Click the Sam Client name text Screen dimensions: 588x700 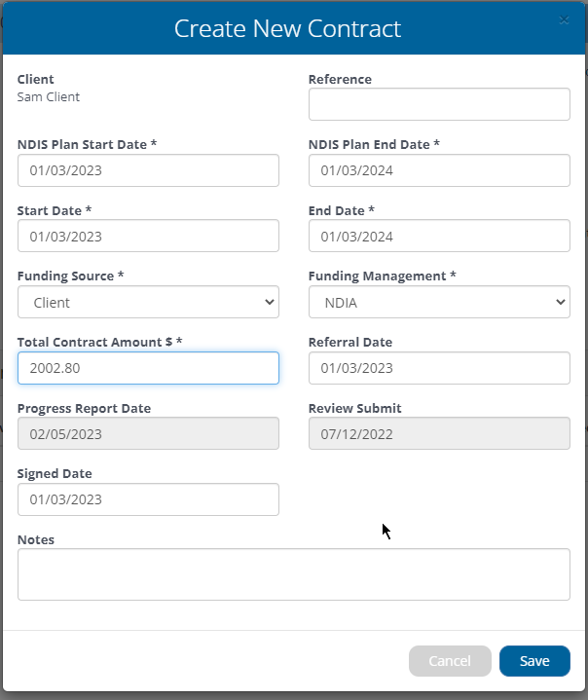49,97
